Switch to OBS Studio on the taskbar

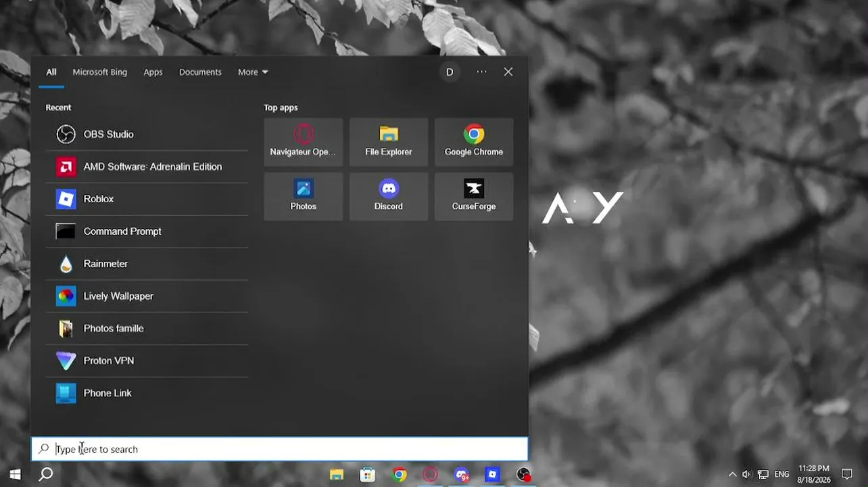523,475
